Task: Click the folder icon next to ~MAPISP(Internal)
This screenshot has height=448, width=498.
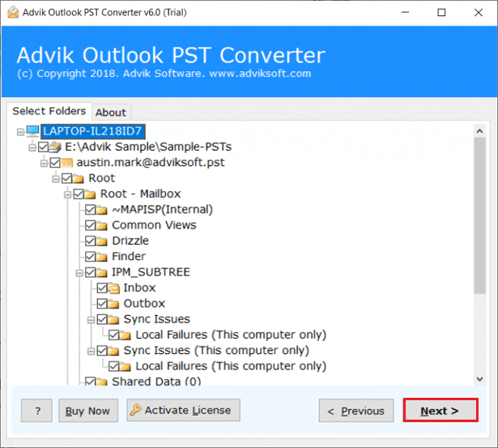Action: pyautogui.click(x=102, y=210)
